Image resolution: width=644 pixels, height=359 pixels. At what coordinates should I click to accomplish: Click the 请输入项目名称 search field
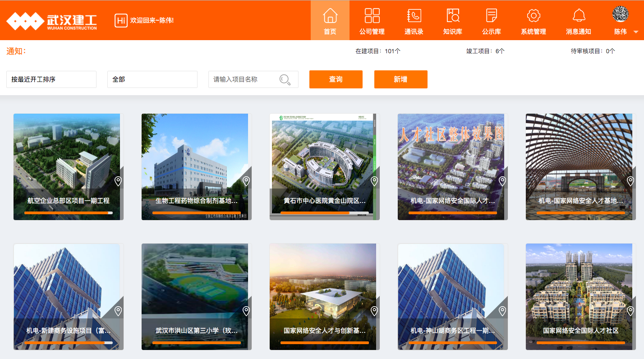pyautogui.click(x=253, y=79)
